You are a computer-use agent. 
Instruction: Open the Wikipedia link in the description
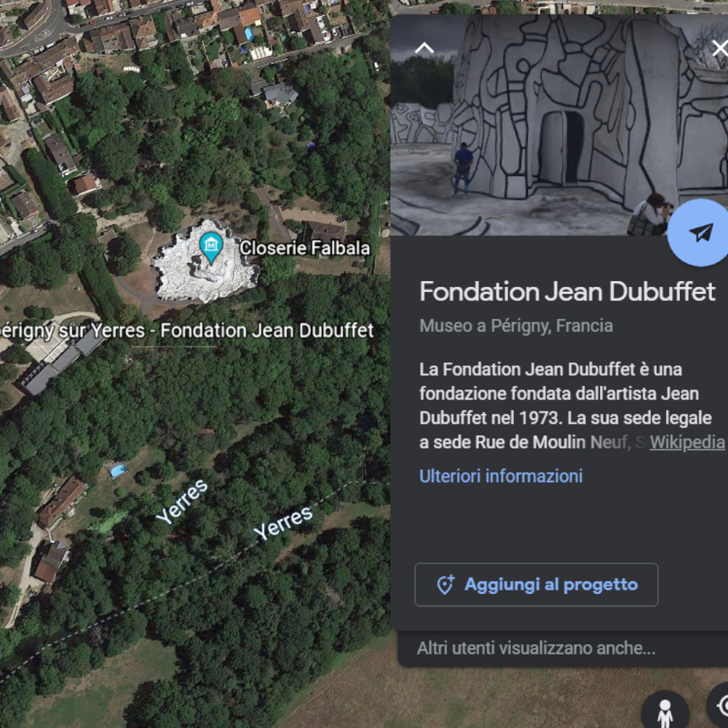pyautogui.click(x=687, y=443)
